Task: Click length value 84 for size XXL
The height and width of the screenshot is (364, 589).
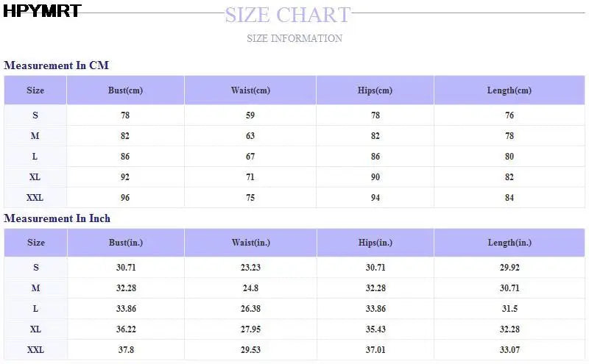Action: pos(509,198)
